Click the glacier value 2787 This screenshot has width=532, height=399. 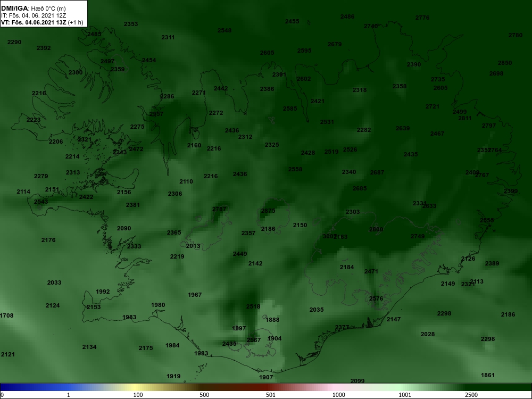point(219,209)
